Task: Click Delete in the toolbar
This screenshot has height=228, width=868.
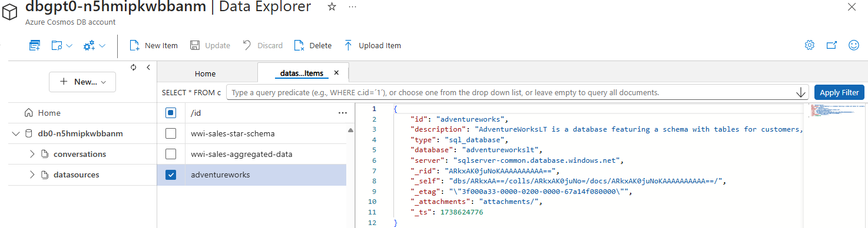Action: [x=313, y=45]
